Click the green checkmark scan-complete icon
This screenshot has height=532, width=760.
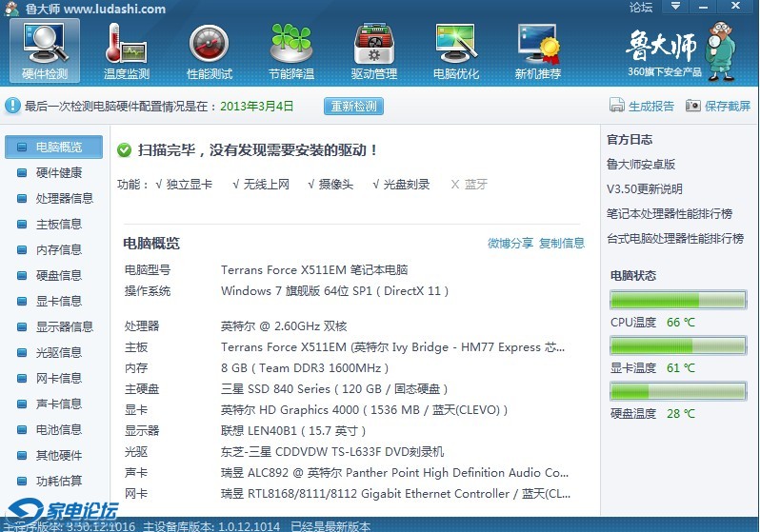tap(124, 150)
